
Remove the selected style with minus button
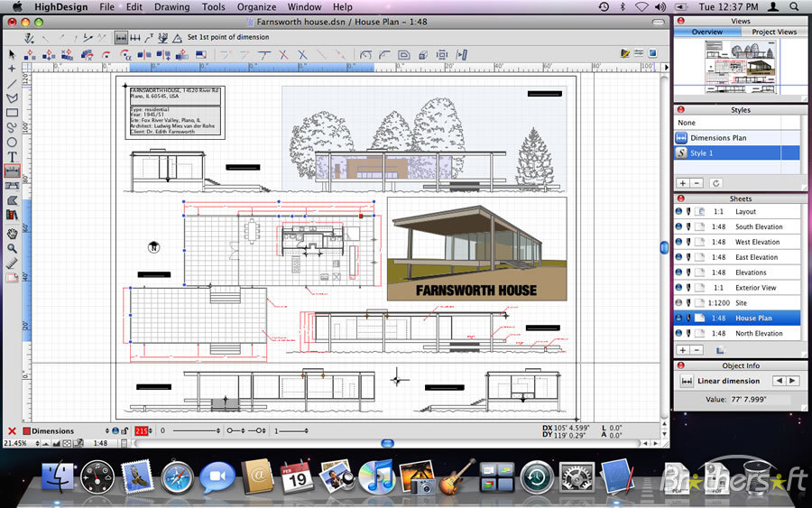point(697,183)
